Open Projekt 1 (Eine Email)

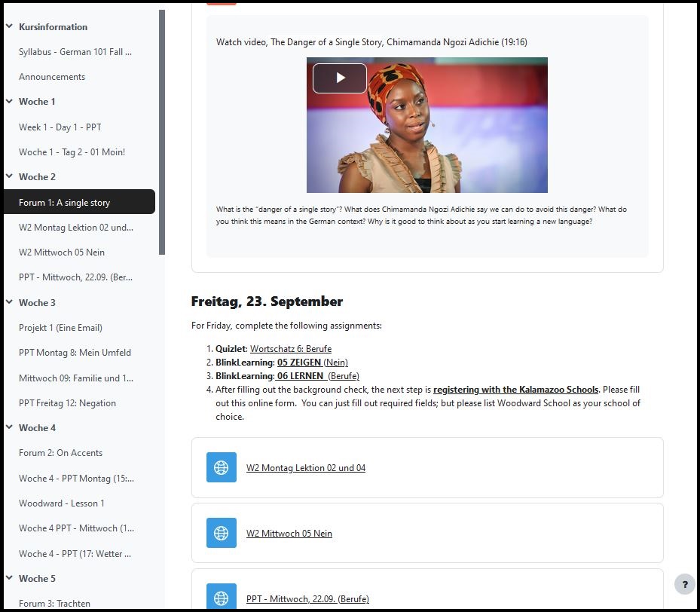pos(60,328)
